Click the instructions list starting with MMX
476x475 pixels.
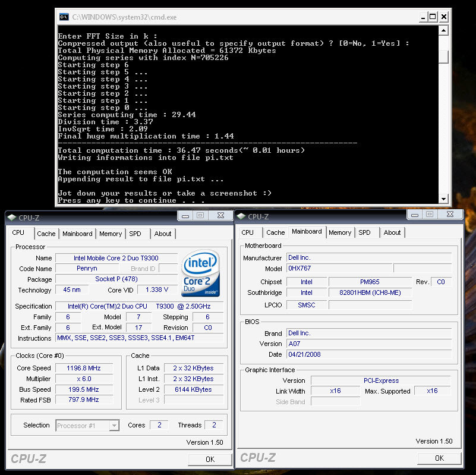pyautogui.click(x=139, y=338)
